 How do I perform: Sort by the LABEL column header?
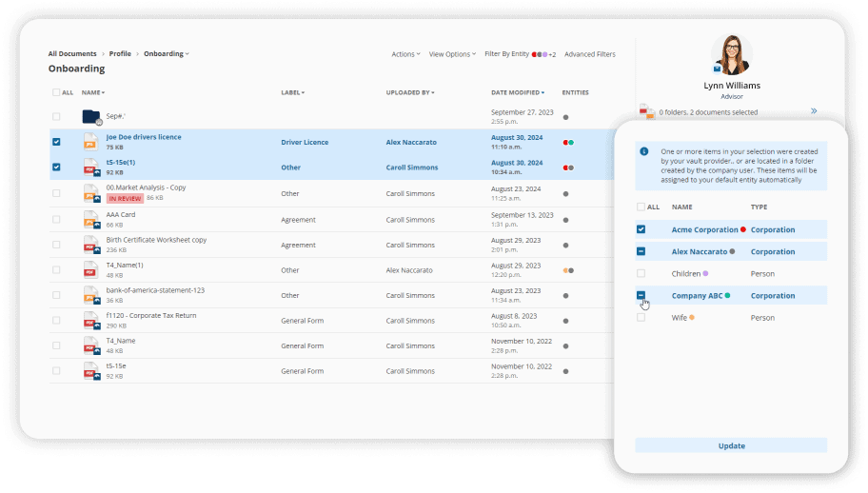293,92
